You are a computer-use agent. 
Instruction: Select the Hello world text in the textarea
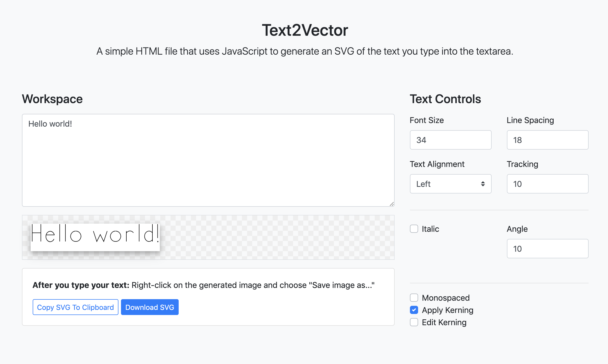(50, 124)
